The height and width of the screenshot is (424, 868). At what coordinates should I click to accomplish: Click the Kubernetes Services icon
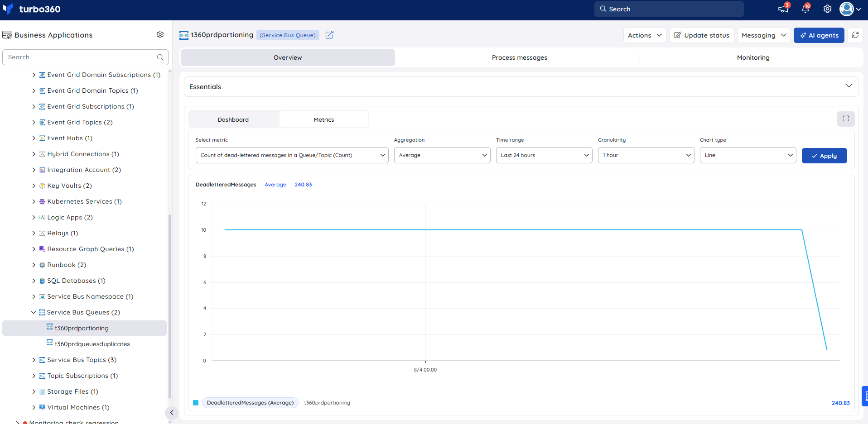42,201
